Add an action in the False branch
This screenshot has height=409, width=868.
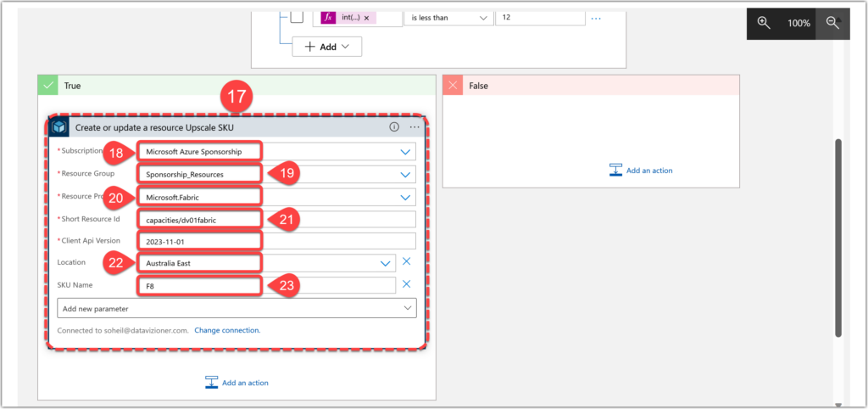pos(641,171)
